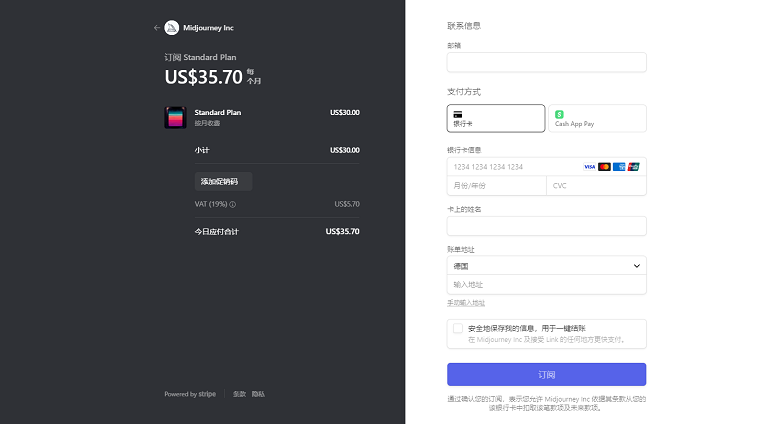Open the Powered by Stripe link
760x424 pixels.
coord(190,394)
